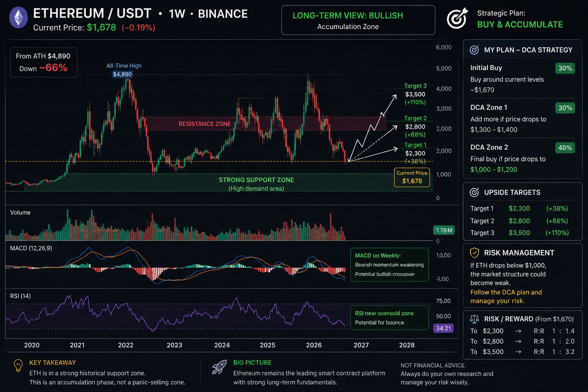Screen dimensions: 588x392
Task: Click the RSI (14) indicator label
Action: point(20,296)
